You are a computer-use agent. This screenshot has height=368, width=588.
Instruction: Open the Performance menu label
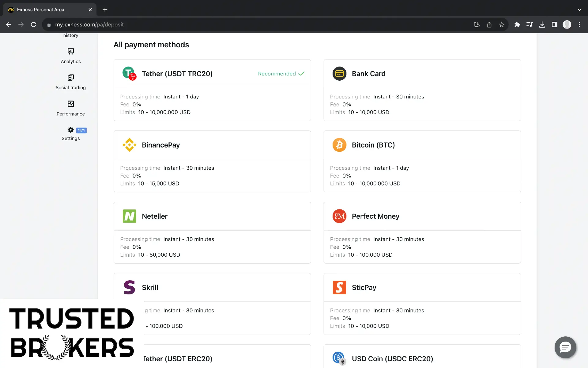click(71, 114)
